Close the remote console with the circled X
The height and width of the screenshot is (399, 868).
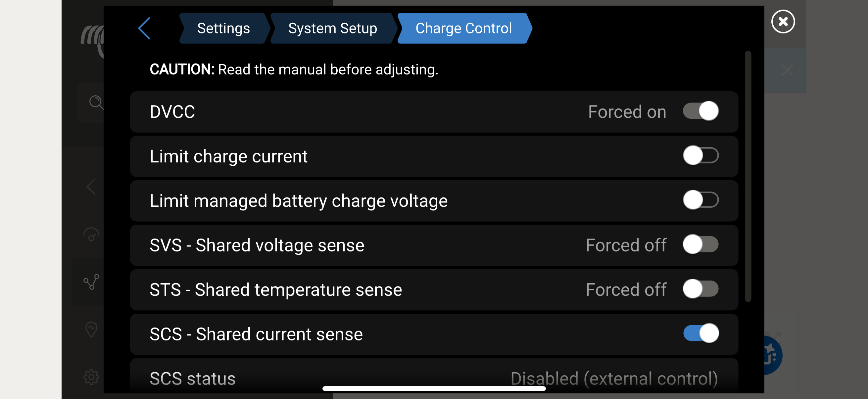[783, 22]
